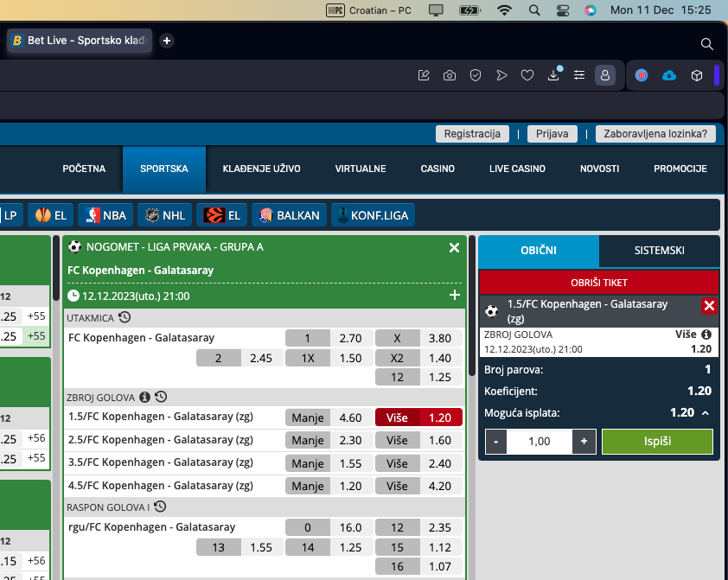The image size is (728, 580).
Task: Click the stake amount field 1,00
Action: pos(540,441)
